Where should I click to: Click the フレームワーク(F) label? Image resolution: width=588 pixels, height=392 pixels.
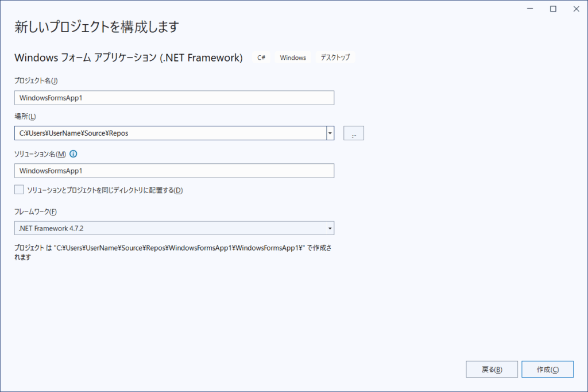36,212
